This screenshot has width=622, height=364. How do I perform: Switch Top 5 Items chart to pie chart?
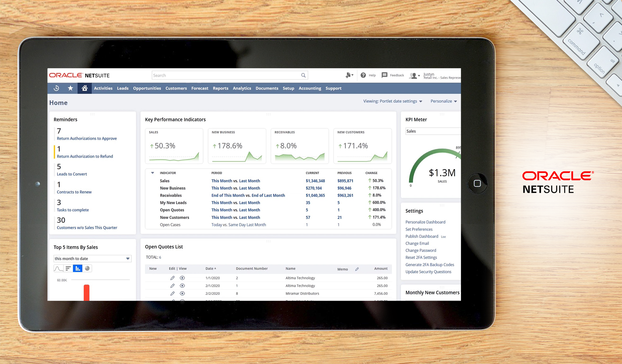tap(87, 268)
